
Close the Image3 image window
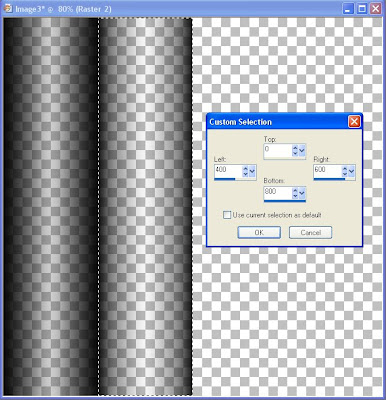(x=376, y=9)
